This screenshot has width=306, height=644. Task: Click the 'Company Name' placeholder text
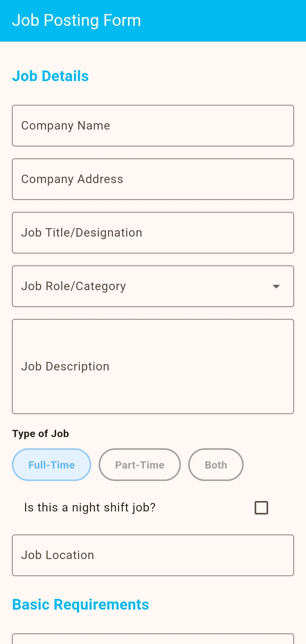[65, 126]
